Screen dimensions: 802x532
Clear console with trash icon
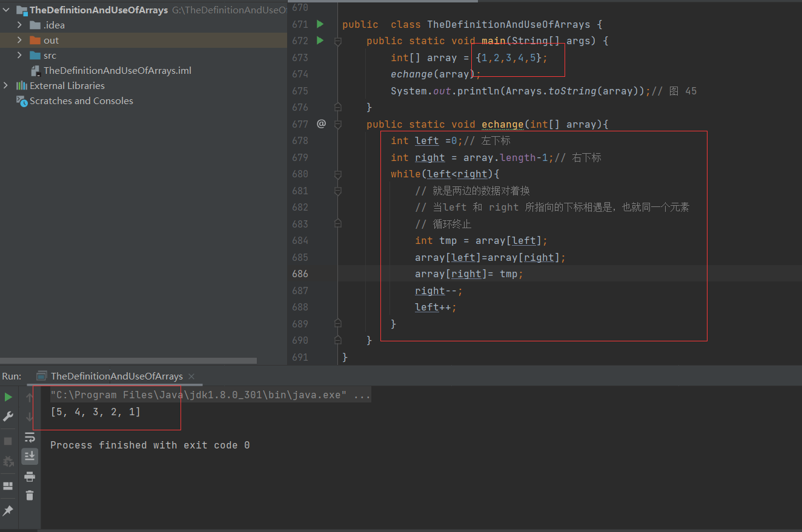[30, 495]
